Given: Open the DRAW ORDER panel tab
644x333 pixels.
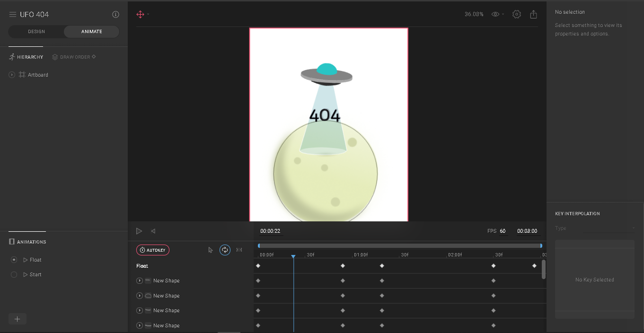Looking at the screenshot, I should [x=73, y=57].
